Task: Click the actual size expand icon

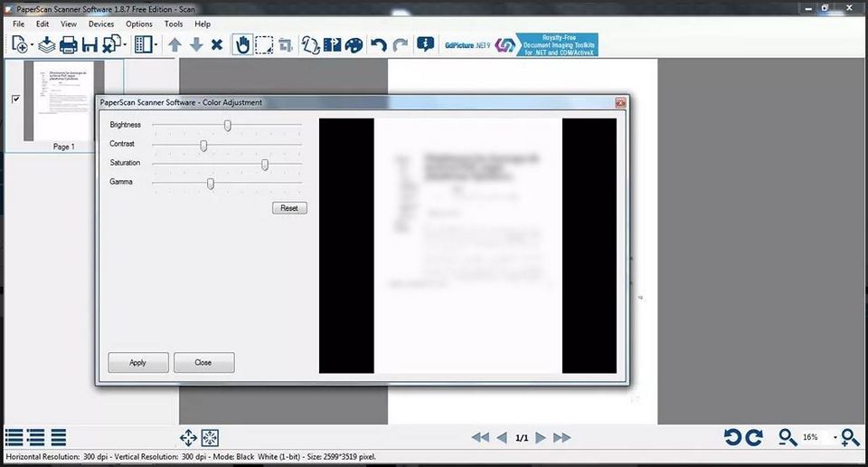Action: 210,438
